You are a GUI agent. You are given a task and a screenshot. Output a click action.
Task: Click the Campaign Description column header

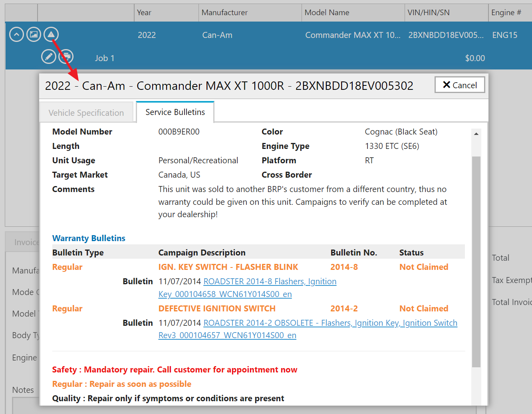click(x=202, y=253)
